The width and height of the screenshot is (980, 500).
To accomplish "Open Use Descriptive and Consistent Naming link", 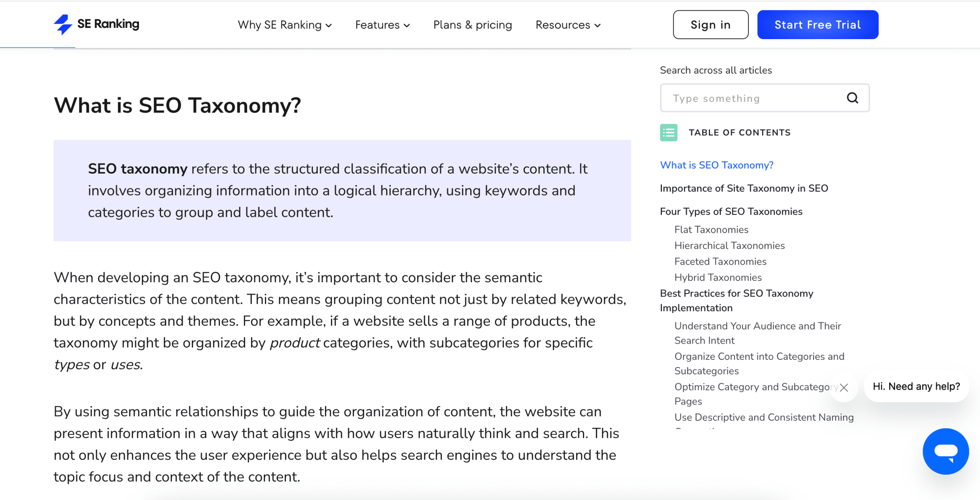I will click(764, 417).
